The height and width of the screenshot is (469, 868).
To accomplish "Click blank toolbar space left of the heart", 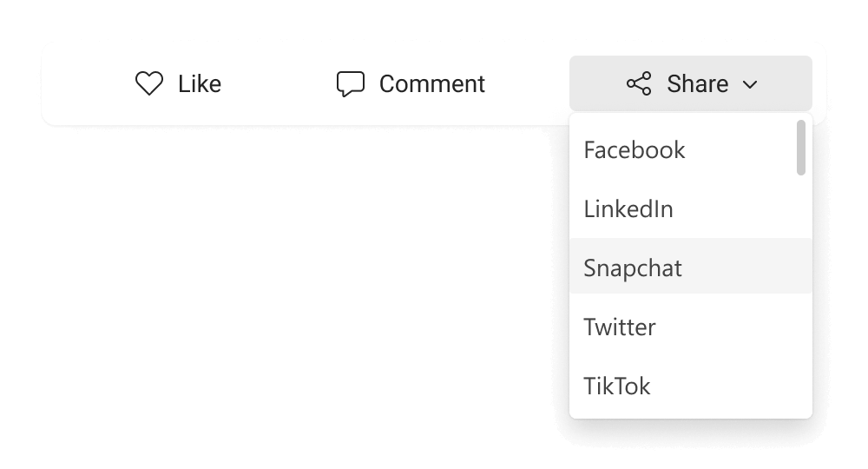I will pos(87,84).
